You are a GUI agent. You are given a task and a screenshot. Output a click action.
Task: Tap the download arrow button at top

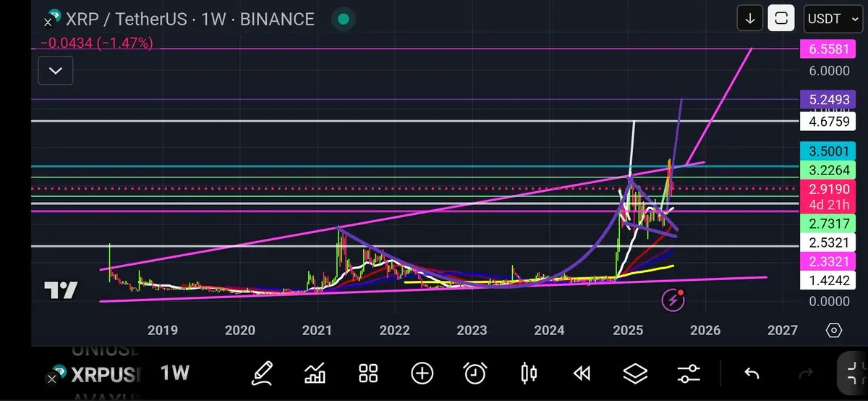(750, 18)
